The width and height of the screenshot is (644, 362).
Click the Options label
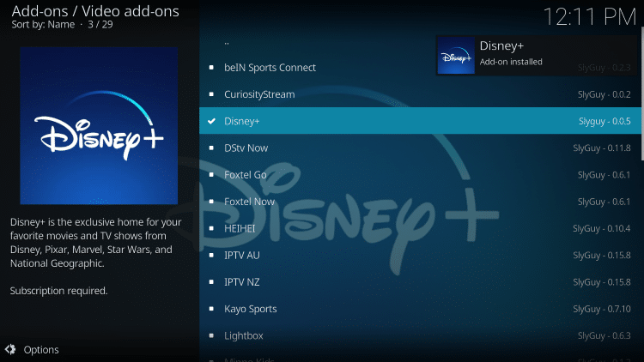(41, 350)
